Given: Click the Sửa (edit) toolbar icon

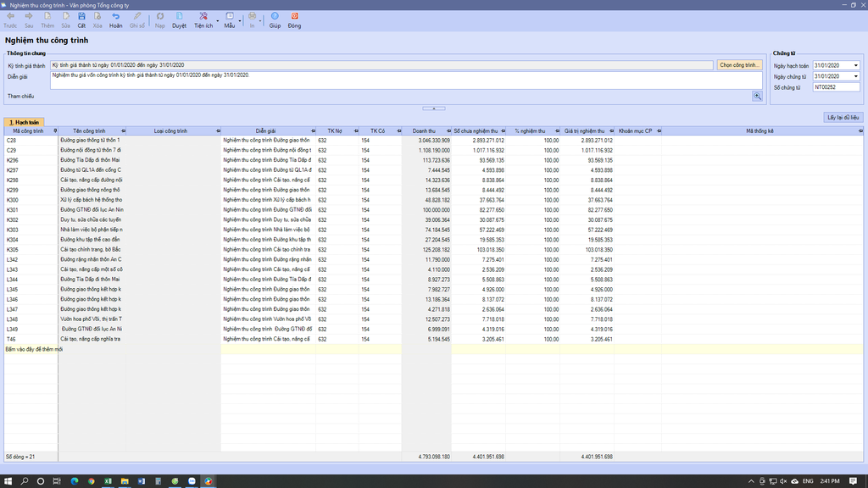Looking at the screenshot, I should click(x=66, y=17).
